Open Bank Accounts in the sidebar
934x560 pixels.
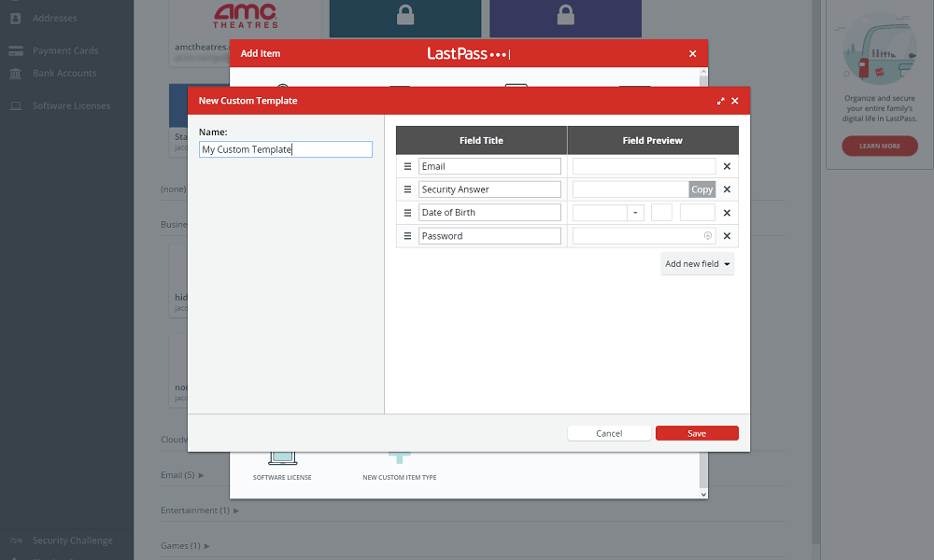(x=64, y=73)
